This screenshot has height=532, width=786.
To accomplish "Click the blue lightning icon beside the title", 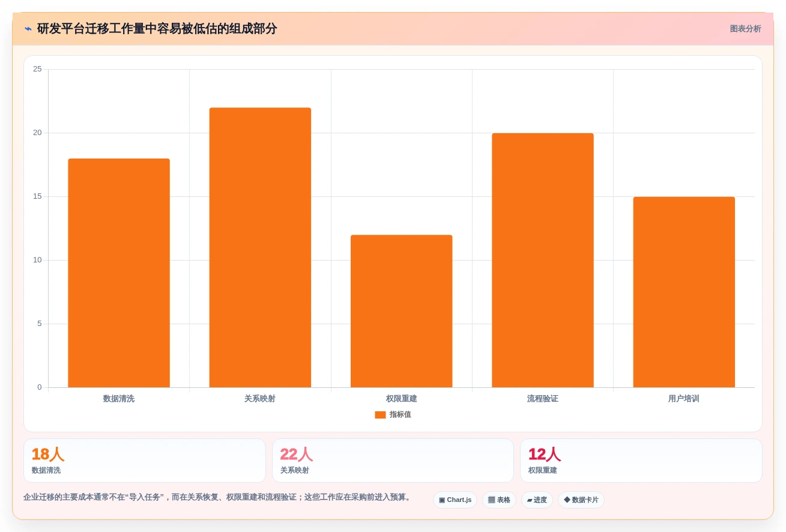I will pos(28,29).
